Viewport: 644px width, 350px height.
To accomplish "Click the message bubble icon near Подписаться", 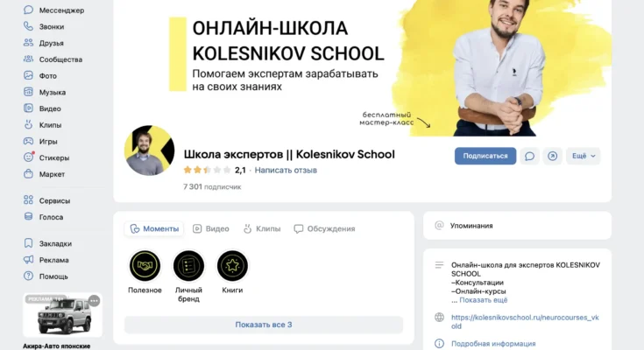I will pos(529,156).
